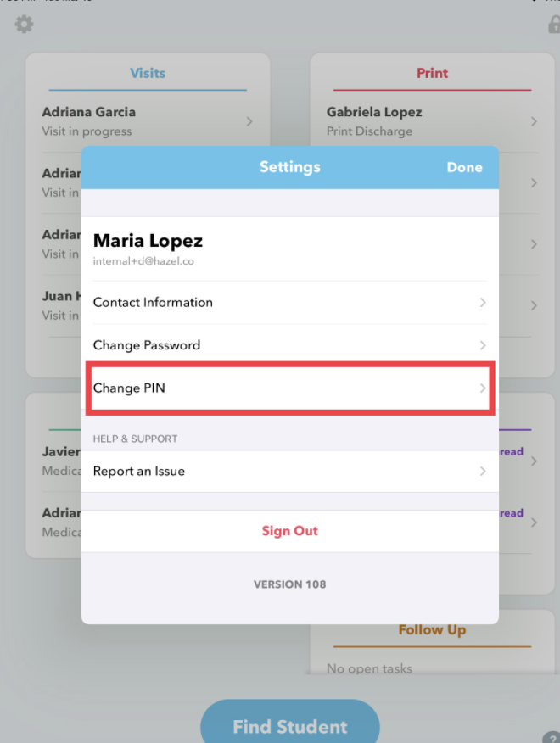560x743 pixels.
Task: Click the Follow Up section header
Action: point(432,630)
